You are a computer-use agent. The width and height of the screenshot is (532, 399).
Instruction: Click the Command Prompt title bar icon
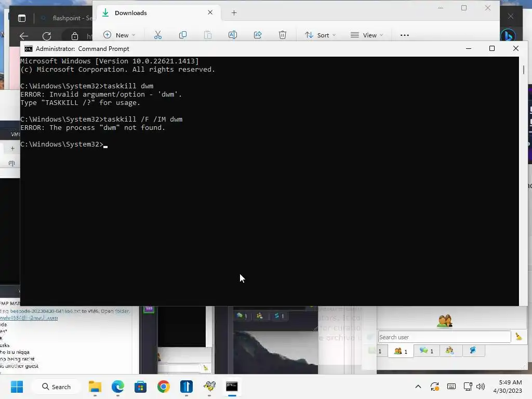click(29, 49)
